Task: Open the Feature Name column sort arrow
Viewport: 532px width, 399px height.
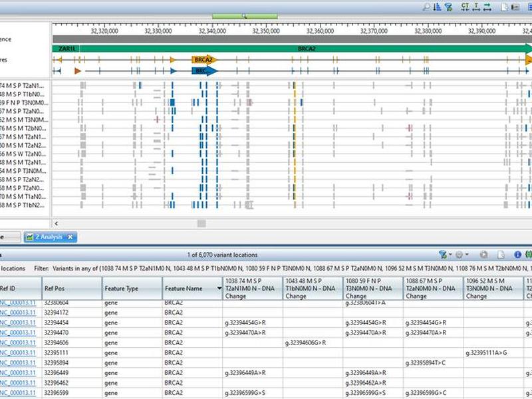Action: [x=219, y=289]
